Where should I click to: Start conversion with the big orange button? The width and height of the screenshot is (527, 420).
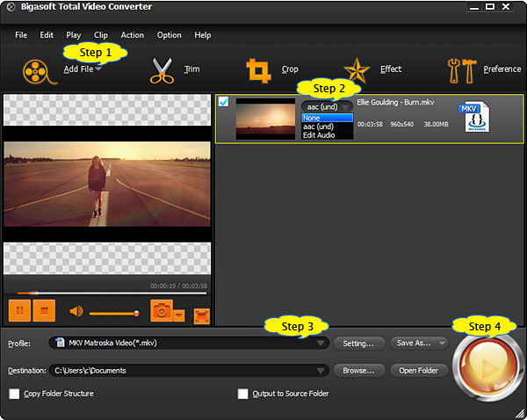coord(487,367)
